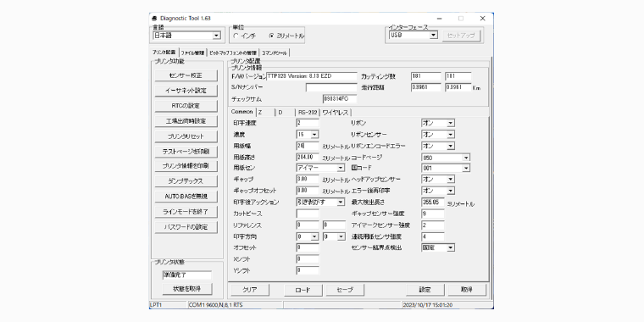
Task: Select the ワイヤレス settings tab
Action: (336, 113)
